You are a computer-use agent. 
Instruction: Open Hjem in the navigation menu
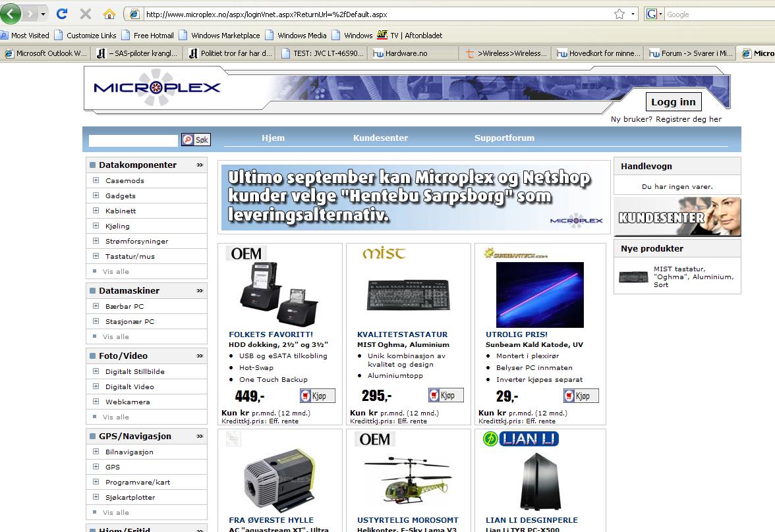pos(273,138)
